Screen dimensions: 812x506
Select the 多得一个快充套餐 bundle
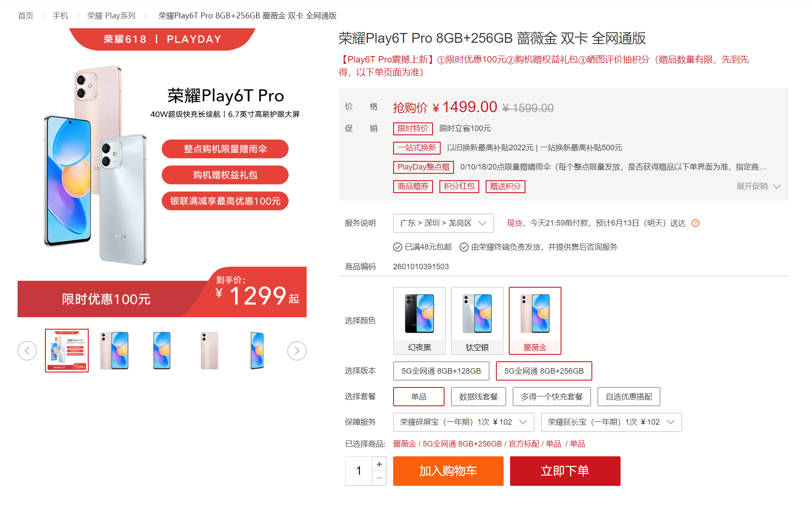pos(552,397)
